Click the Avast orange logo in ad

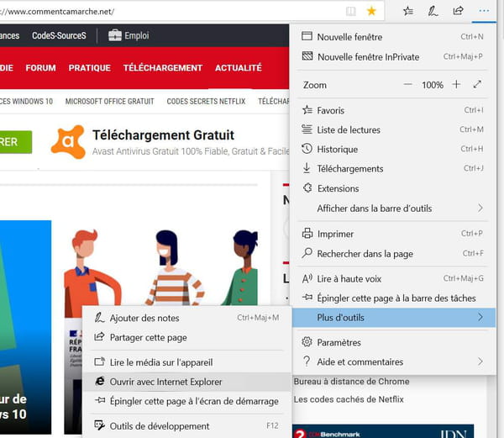click(68, 142)
